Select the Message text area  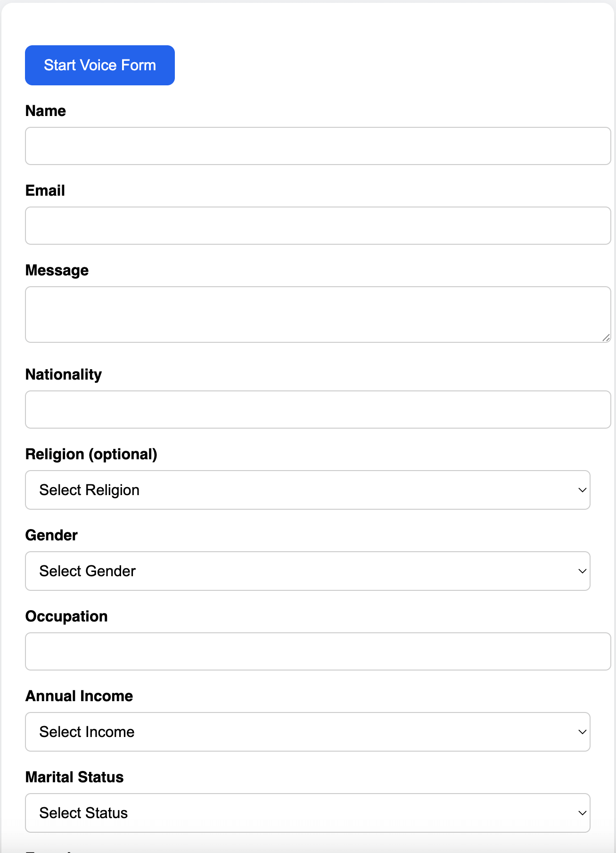[318, 314]
